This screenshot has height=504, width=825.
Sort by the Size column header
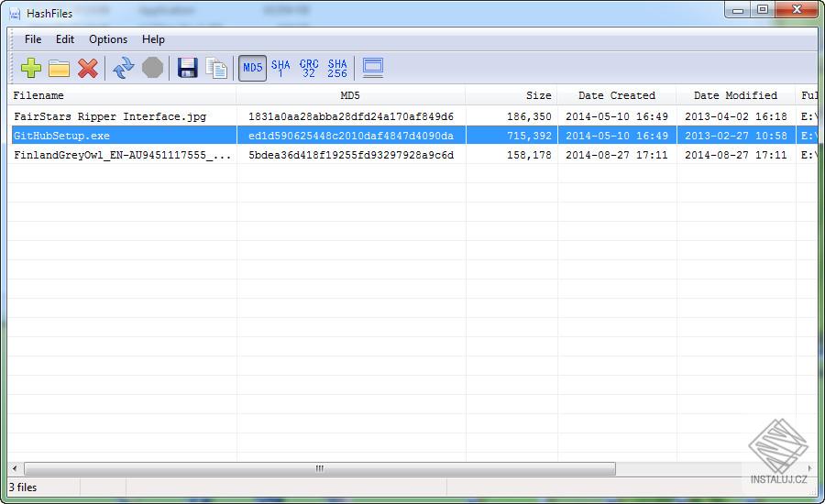tap(511, 95)
